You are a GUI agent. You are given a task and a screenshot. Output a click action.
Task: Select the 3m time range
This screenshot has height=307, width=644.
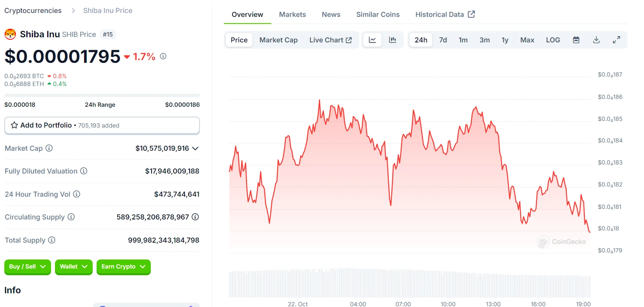coord(485,40)
